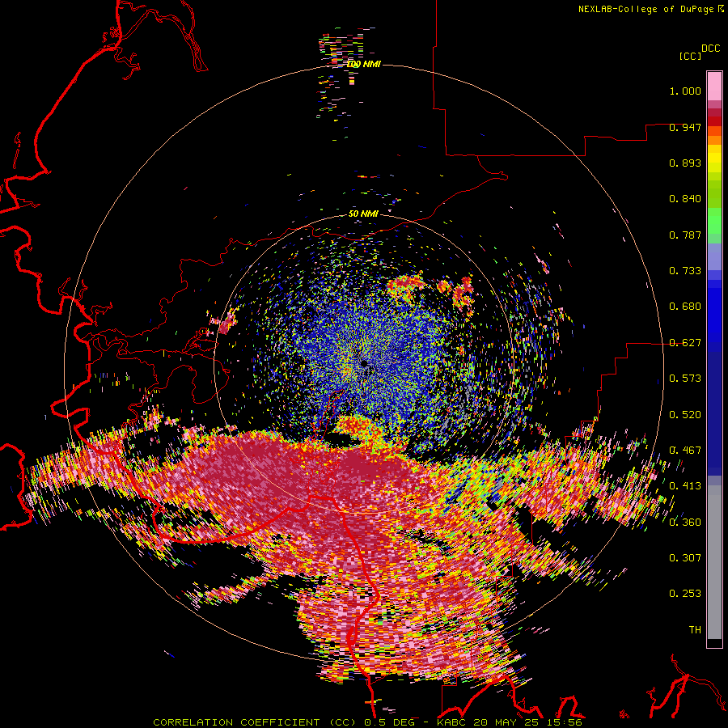The width and height of the screenshot is (728, 728).
Task: Click the TH threshold label
Action: pyautogui.click(x=695, y=630)
